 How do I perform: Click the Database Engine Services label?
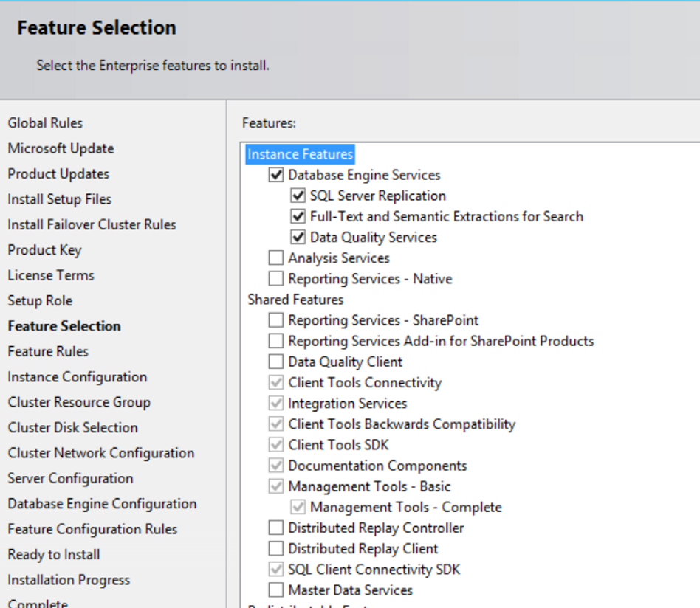point(364,176)
